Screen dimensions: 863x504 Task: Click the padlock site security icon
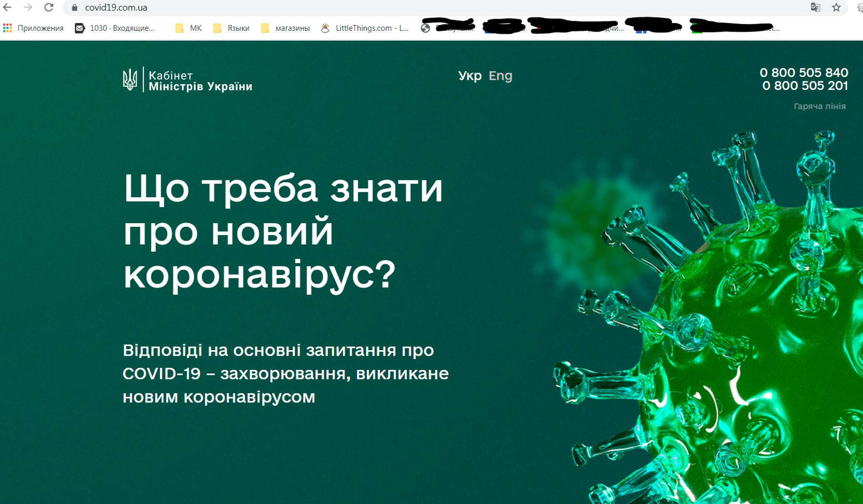point(75,8)
